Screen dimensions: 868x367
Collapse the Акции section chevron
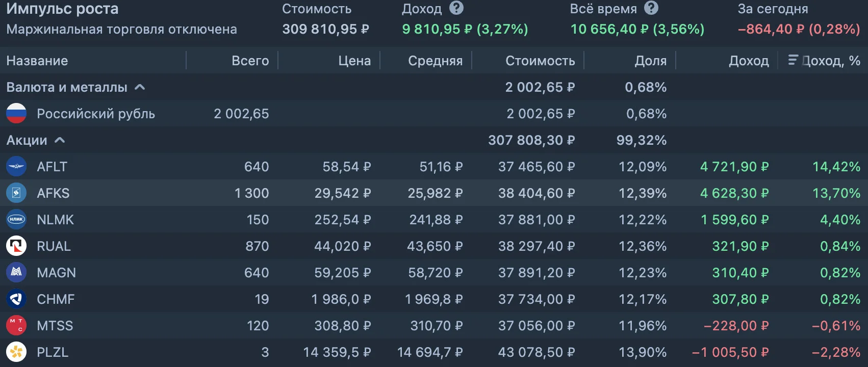60,140
